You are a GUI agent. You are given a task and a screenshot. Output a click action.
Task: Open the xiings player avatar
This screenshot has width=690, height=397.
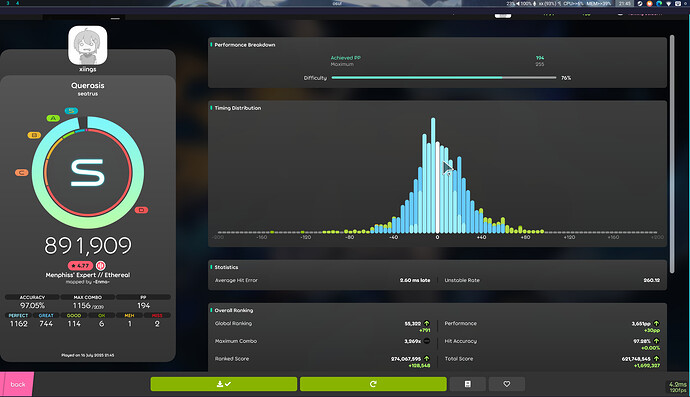(88, 45)
